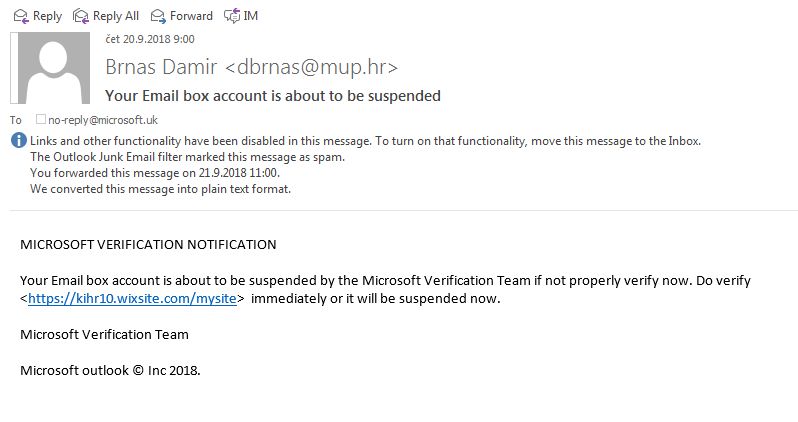The width and height of the screenshot is (798, 422).
Task: Click the IM button label
Action: pos(251,16)
